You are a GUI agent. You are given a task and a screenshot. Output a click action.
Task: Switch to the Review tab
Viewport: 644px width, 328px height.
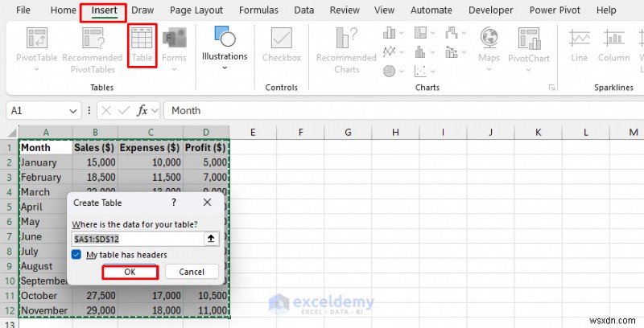coord(345,10)
